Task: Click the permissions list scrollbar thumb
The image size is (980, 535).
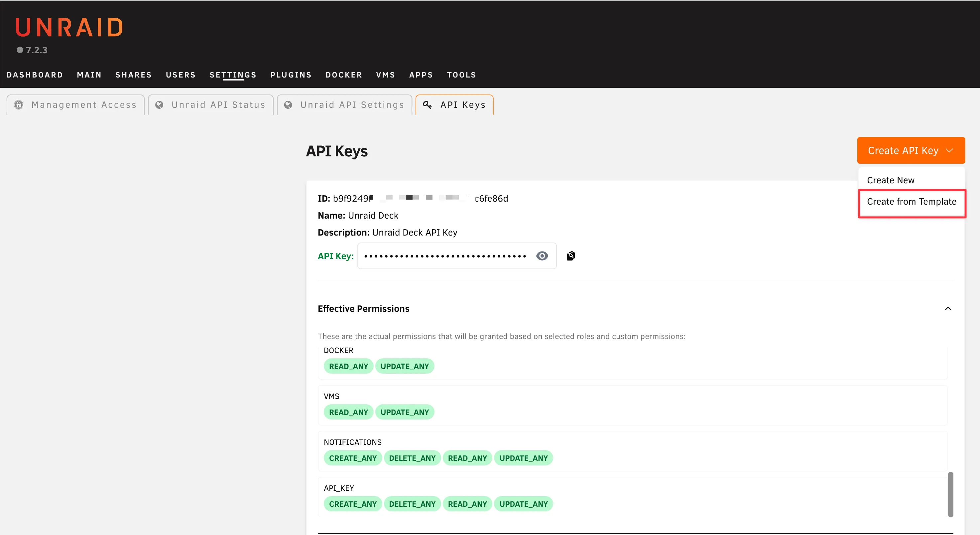Action: point(950,494)
